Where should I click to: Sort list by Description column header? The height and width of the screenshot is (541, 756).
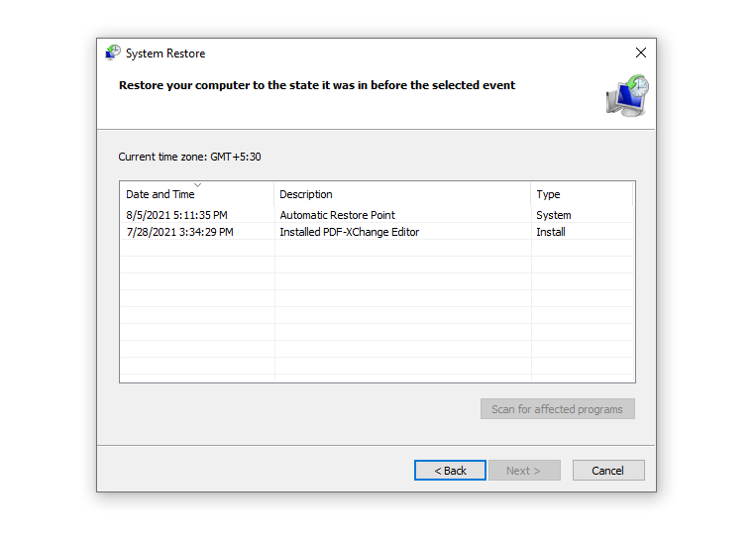305,195
